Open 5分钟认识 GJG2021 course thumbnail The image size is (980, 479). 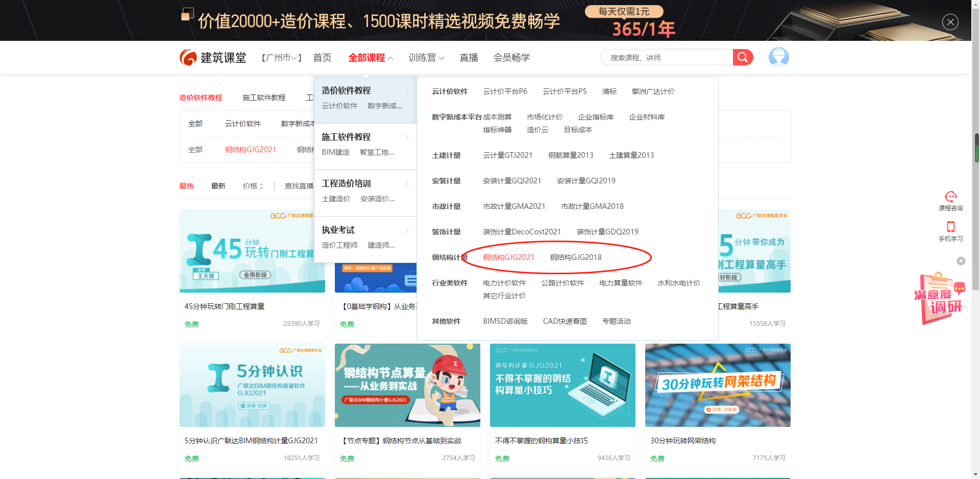click(252, 385)
